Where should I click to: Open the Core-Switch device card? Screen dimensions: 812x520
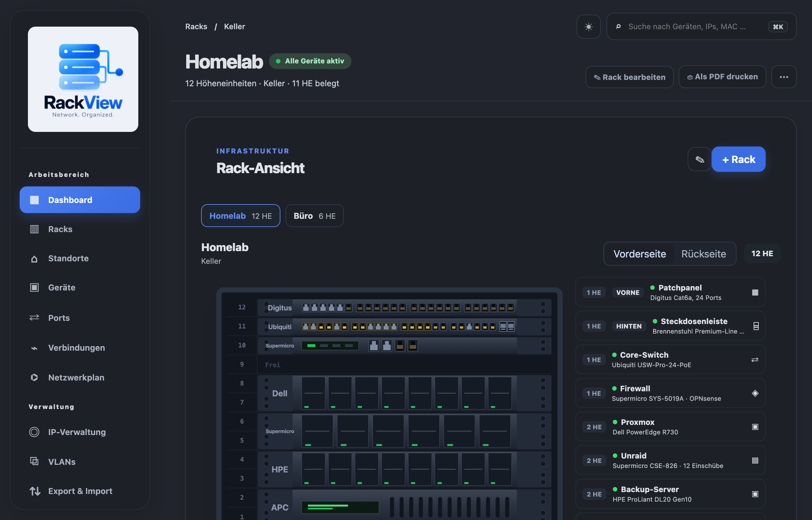coord(670,360)
